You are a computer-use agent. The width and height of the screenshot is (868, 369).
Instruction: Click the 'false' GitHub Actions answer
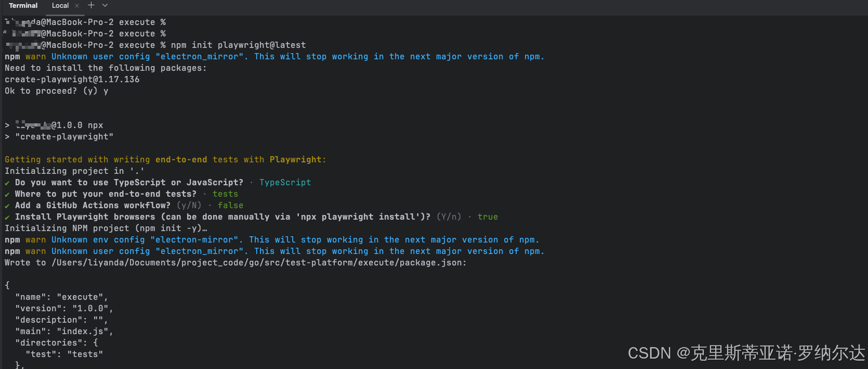pyautogui.click(x=230, y=206)
